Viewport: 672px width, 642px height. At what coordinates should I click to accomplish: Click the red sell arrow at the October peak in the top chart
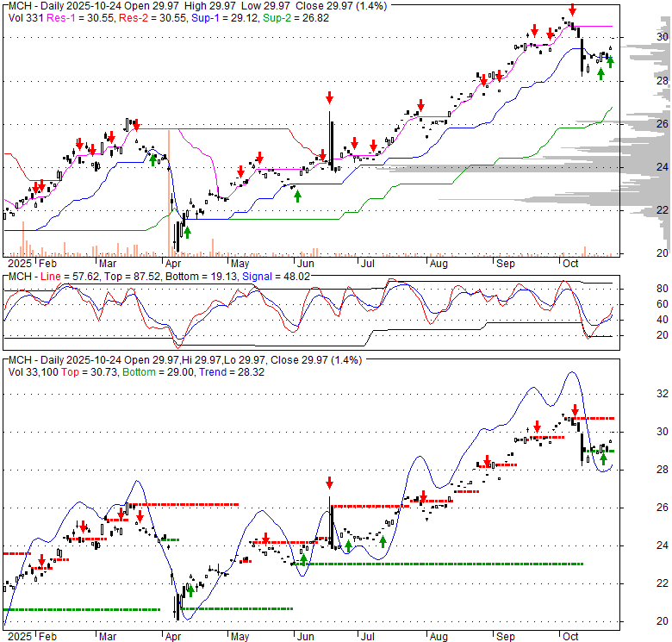(x=571, y=12)
